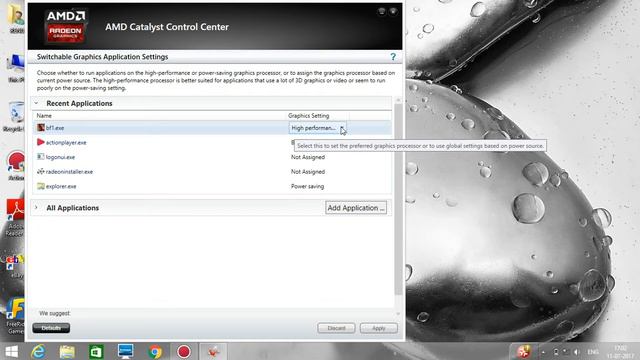The width and height of the screenshot is (640, 360).
Task: Click the logonui.exe row icon
Action: click(41, 157)
